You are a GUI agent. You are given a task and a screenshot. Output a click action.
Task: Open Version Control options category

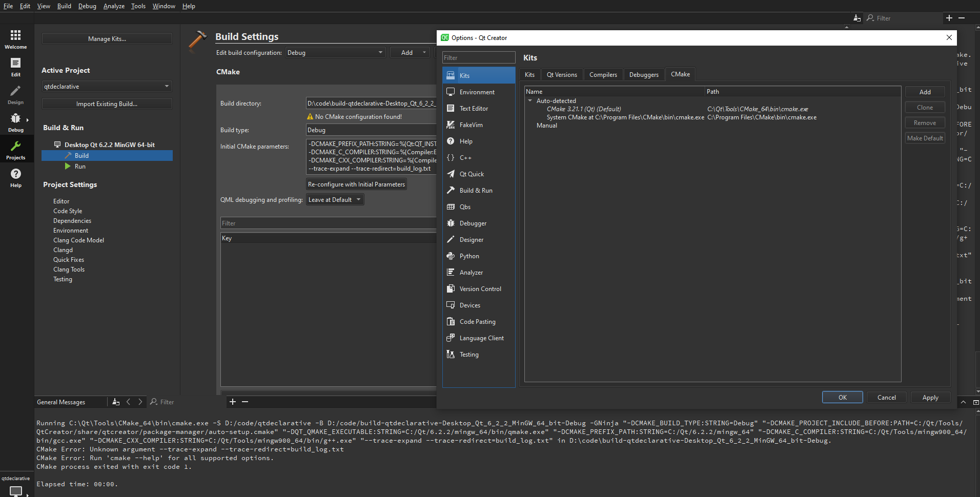click(x=479, y=288)
